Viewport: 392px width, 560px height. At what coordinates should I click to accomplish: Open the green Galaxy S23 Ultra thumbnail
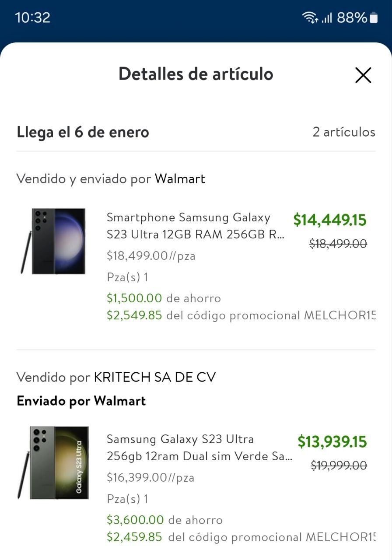53,462
